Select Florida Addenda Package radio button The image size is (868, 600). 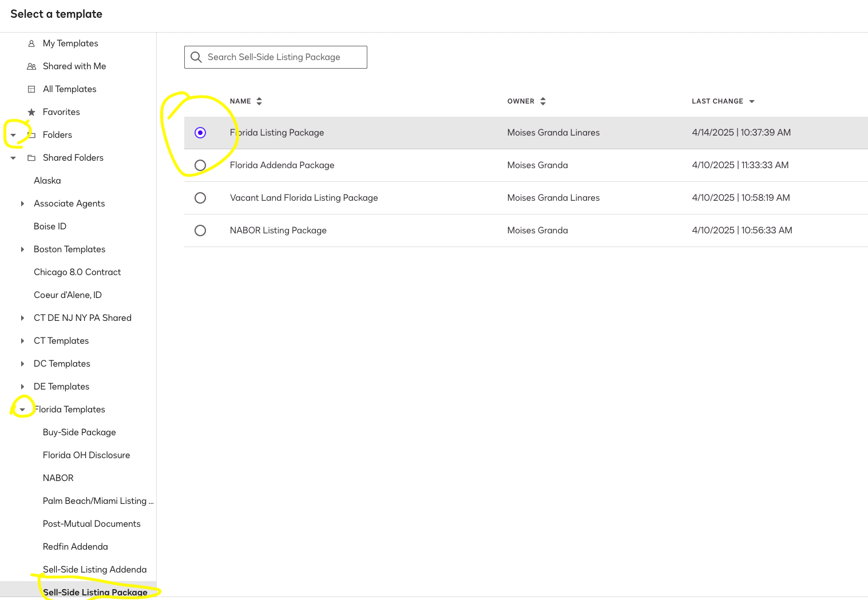click(200, 165)
